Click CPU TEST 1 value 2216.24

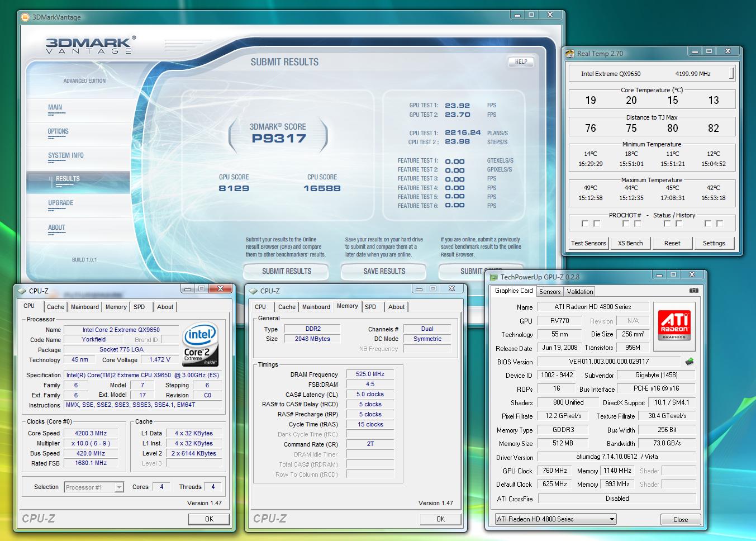(x=463, y=133)
